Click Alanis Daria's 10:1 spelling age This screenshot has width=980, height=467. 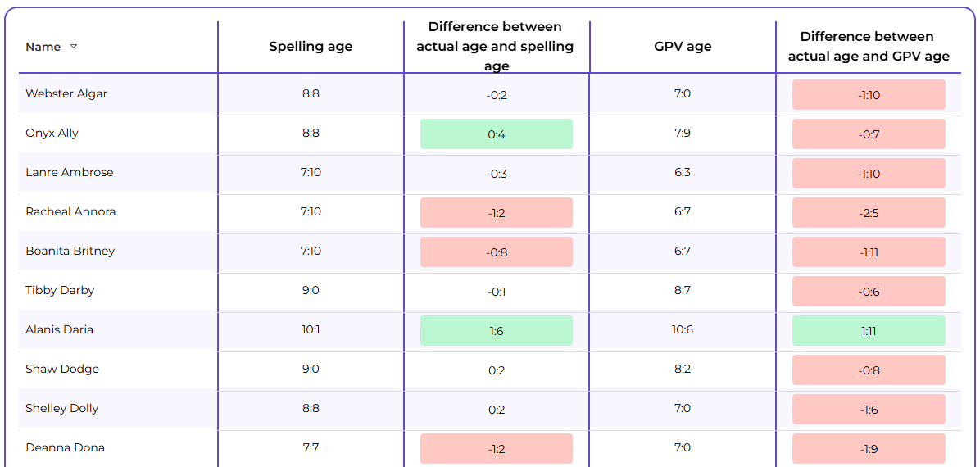point(311,330)
